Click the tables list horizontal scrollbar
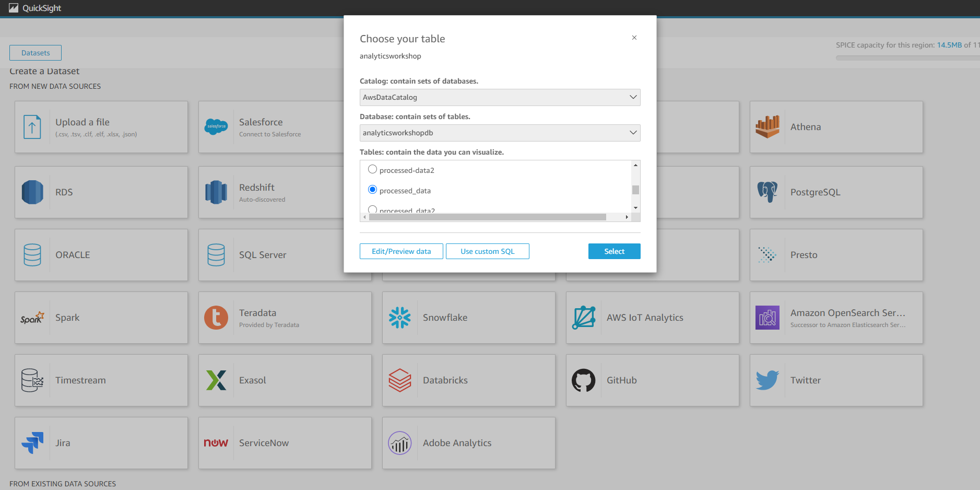980x490 pixels. pyautogui.click(x=488, y=217)
